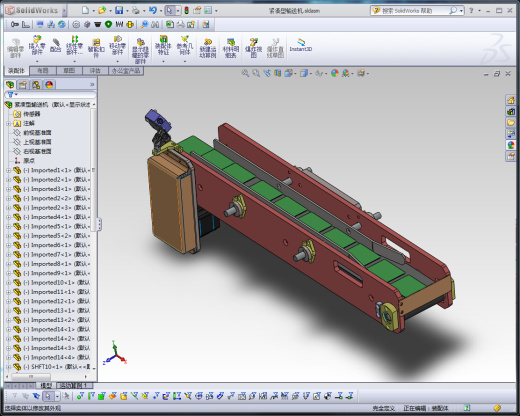The image size is (520, 416).
Task: Switch to the 布局 tab
Action: 43,71
